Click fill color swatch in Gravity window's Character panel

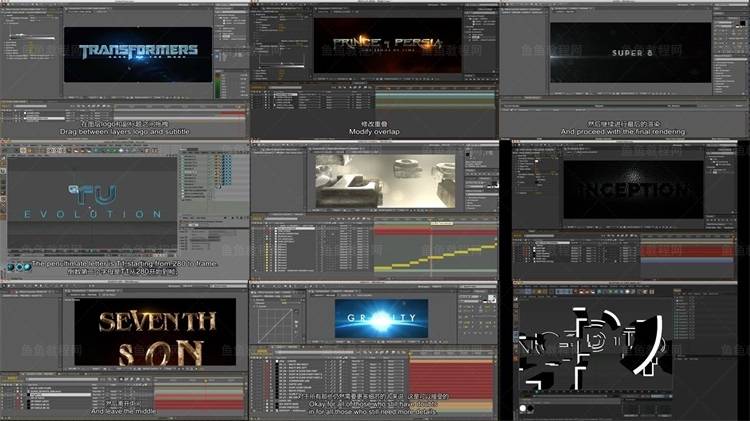click(x=489, y=298)
